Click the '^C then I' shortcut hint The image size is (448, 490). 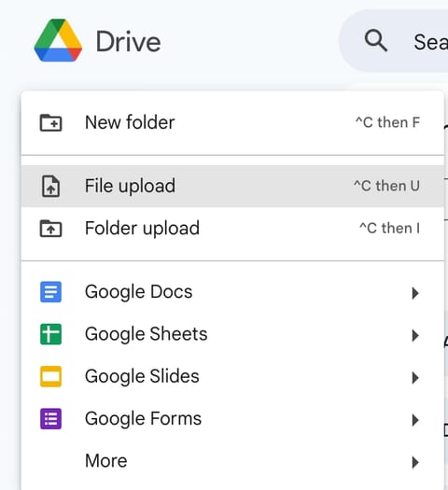coord(389,228)
